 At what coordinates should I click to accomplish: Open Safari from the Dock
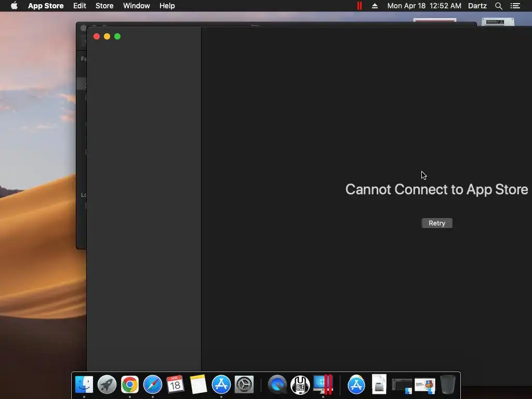tap(153, 385)
